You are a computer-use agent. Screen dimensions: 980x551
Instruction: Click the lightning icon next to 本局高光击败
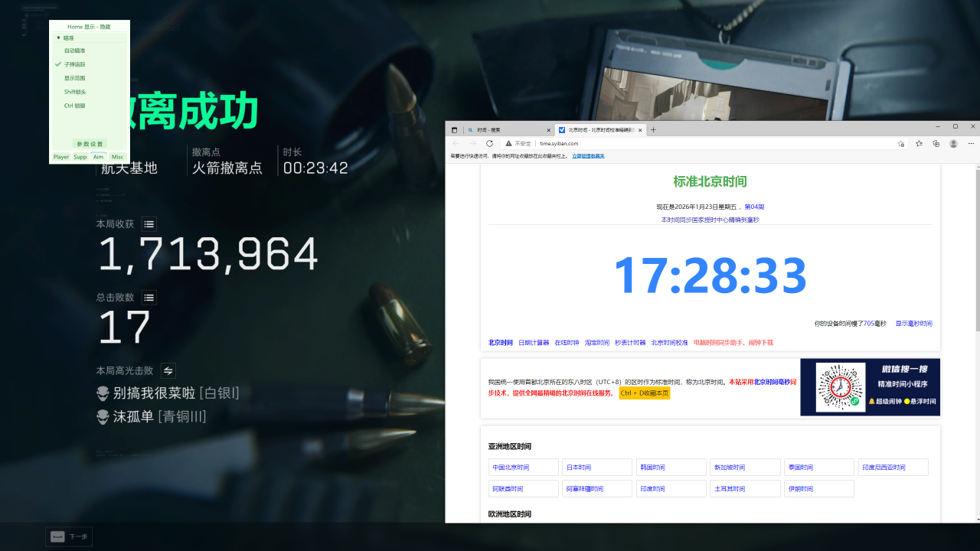[168, 370]
